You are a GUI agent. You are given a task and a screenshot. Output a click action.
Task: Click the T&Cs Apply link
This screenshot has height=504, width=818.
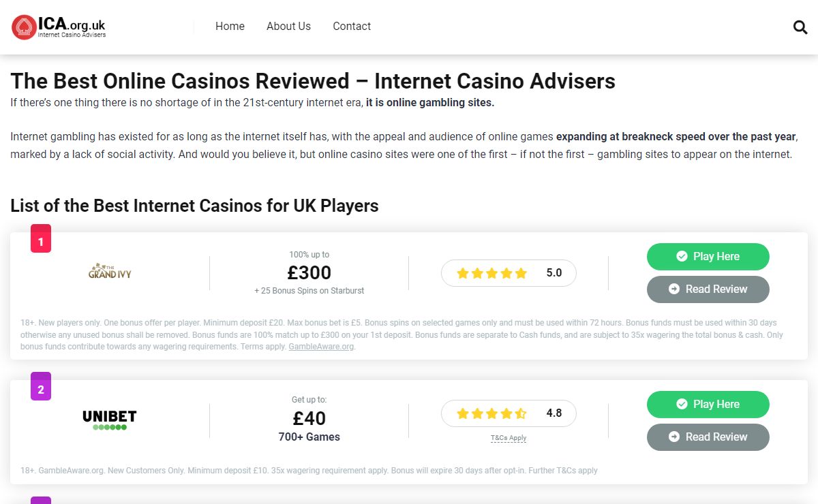pyautogui.click(x=509, y=438)
